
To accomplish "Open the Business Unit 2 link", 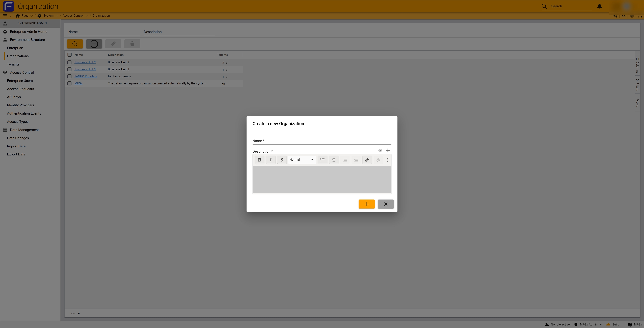I will [85, 62].
